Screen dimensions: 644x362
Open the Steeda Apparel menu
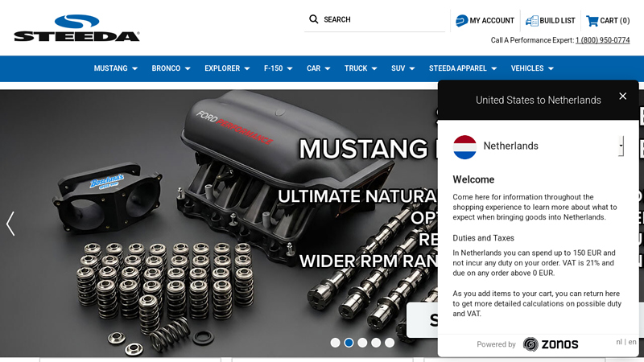click(462, 68)
